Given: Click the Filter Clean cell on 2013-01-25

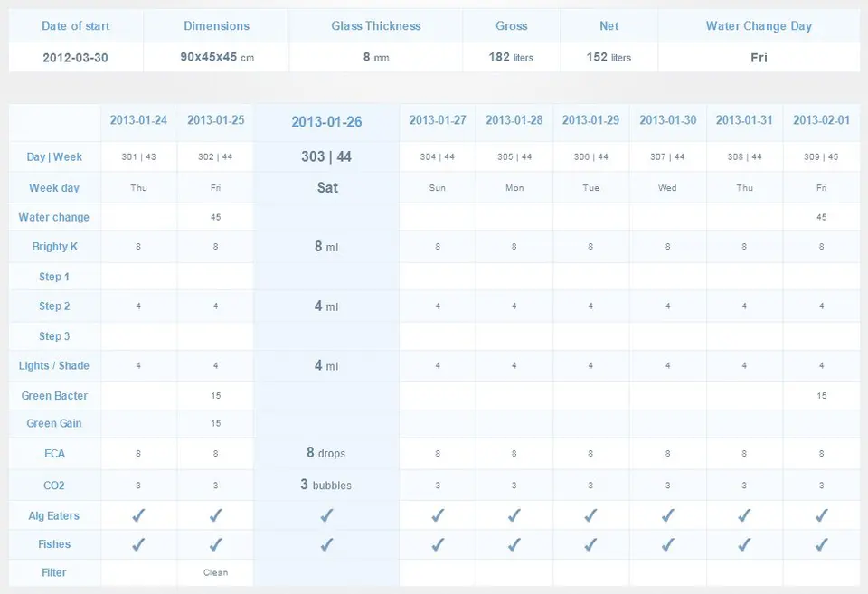Looking at the screenshot, I should [x=215, y=572].
